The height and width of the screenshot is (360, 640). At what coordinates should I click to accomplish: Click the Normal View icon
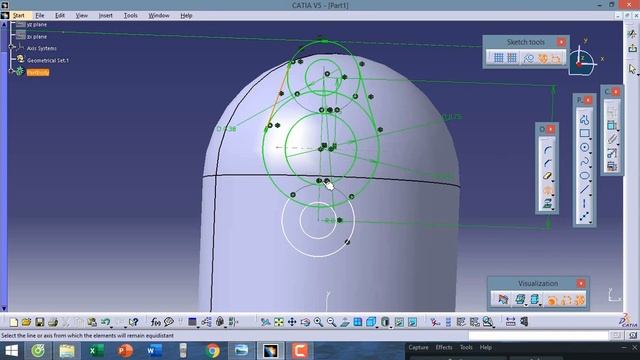[344, 322]
